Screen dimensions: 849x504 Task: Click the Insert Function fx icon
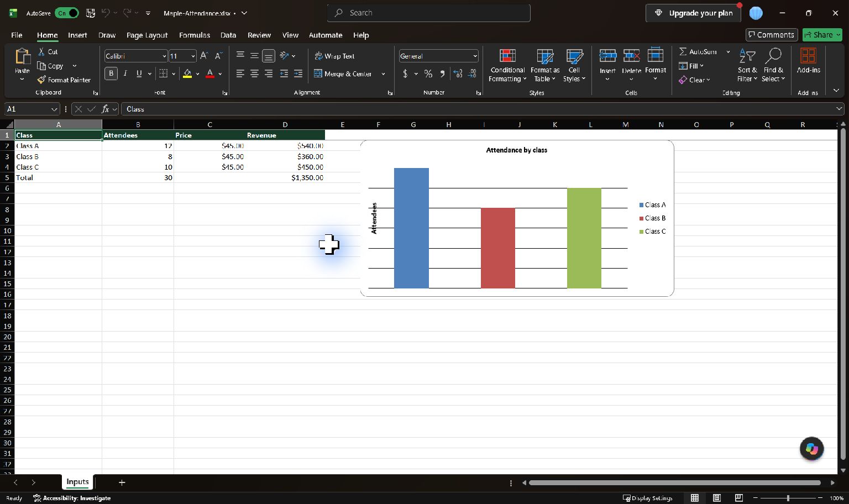(105, 109)
